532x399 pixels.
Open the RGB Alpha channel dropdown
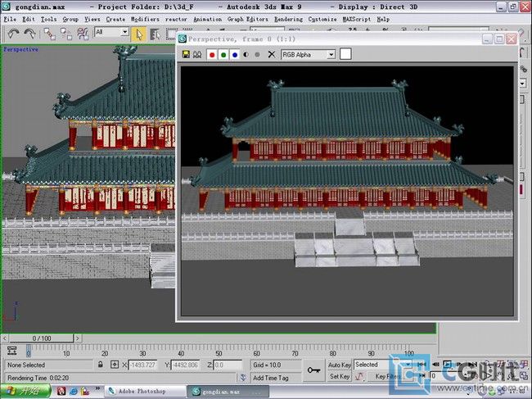308,54
